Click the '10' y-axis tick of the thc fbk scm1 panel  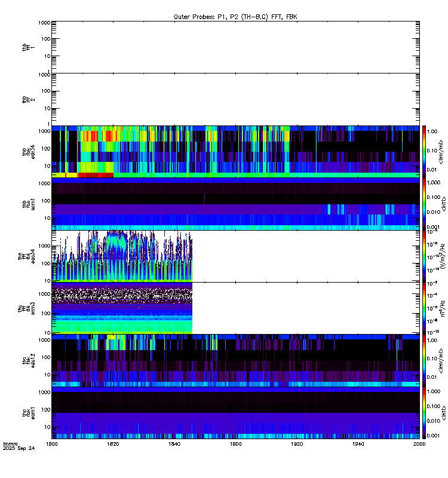pyautogui.click(x=47, y=427)
